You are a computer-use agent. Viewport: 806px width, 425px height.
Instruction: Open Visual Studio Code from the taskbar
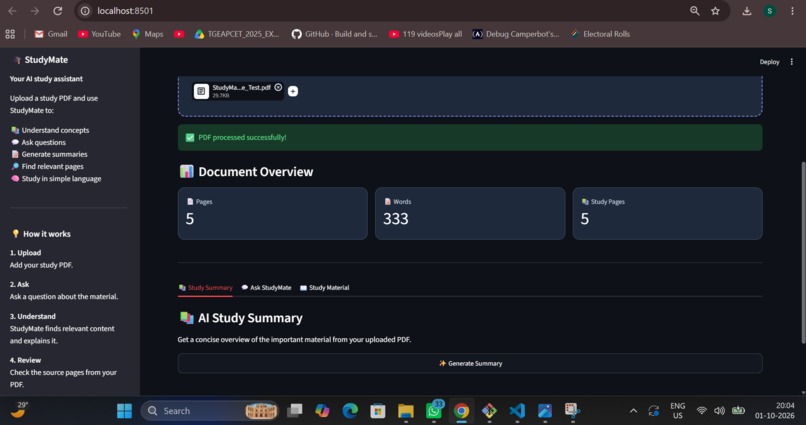[517, 411]
